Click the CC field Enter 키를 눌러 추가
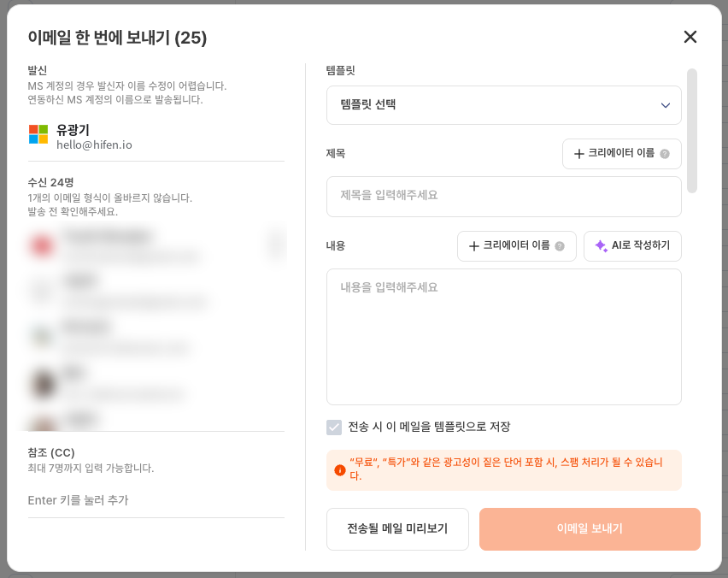The image size is (728, 578). coord(156,500)
